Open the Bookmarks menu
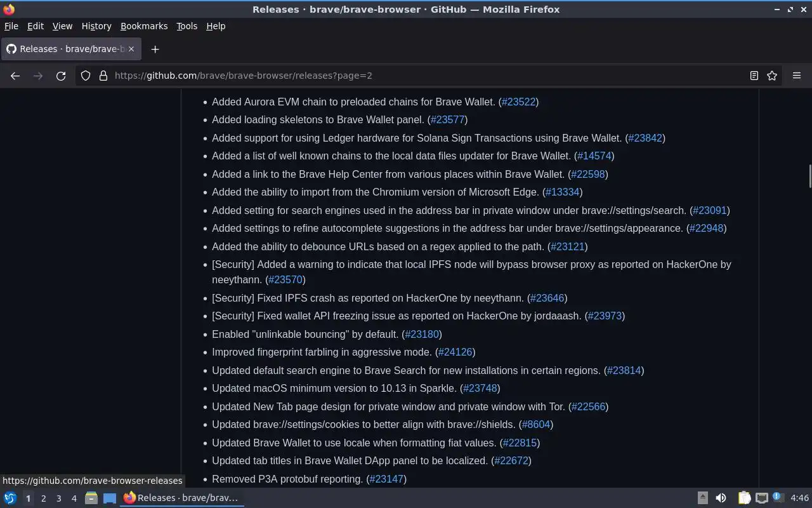 (x=144, y=26)
